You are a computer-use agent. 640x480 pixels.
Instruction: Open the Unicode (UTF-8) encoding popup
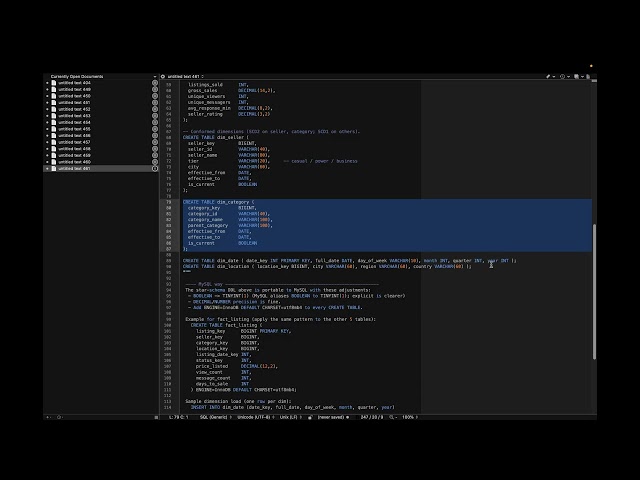click(x=256, y=417)
